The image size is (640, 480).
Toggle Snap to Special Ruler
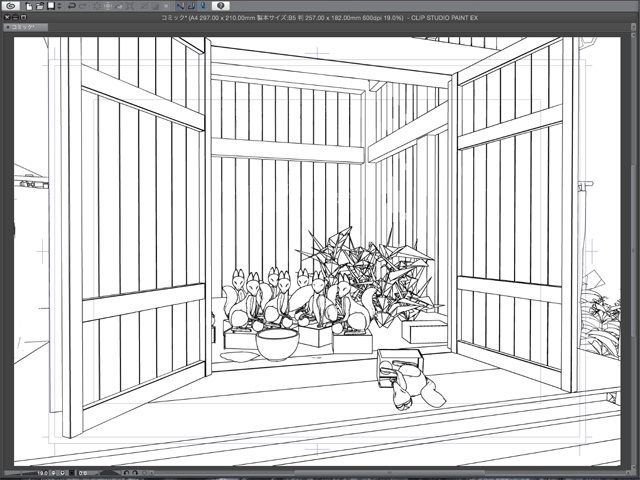pyautogui.click(x=191, y=6)
